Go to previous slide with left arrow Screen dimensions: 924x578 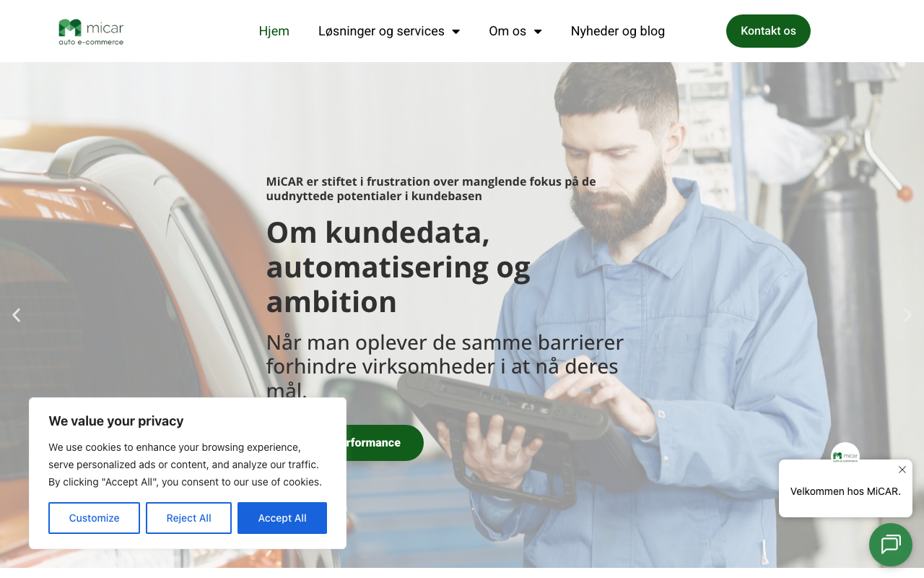16,315
